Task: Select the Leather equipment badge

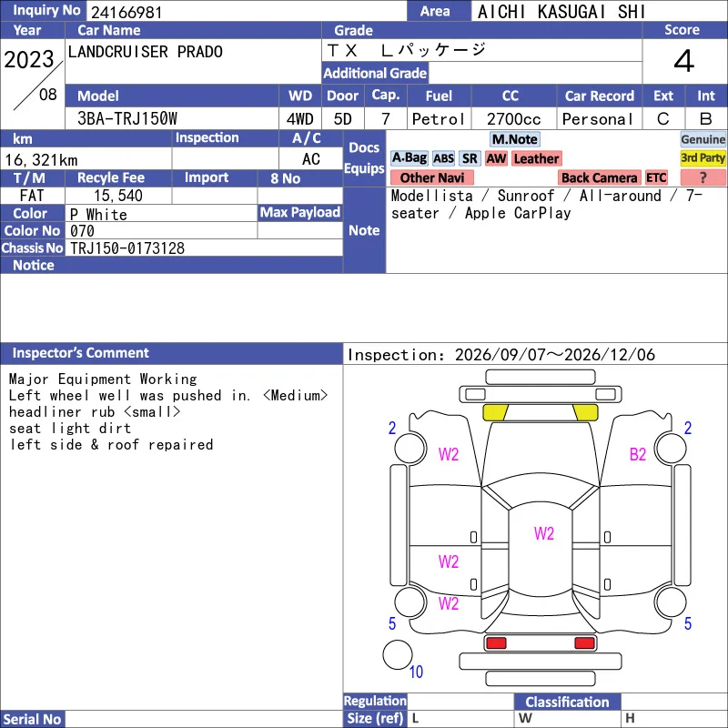Action: [x=536, y=158]
